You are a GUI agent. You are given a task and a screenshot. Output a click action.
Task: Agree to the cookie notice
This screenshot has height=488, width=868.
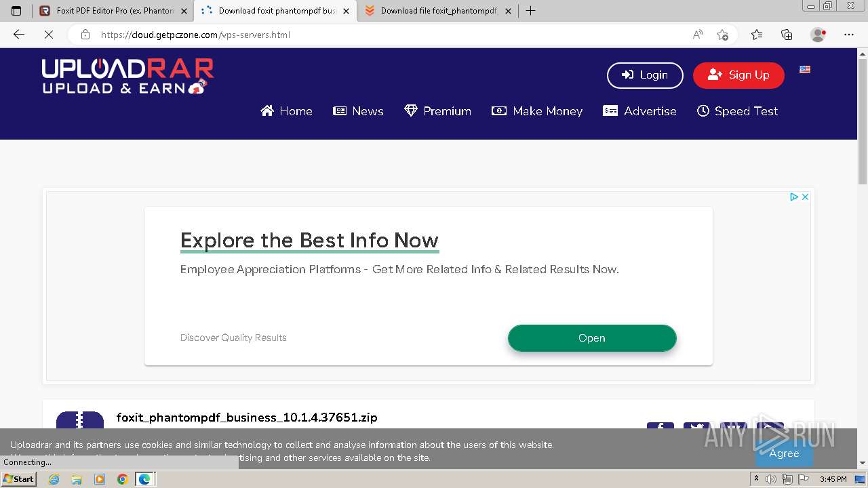pos(784,453)
